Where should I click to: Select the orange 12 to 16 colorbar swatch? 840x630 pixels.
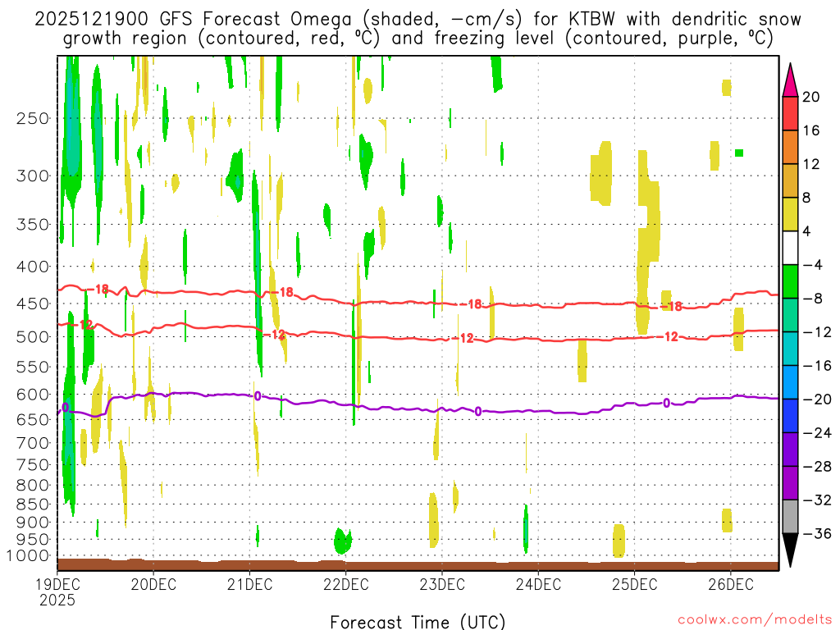[790, 148]
